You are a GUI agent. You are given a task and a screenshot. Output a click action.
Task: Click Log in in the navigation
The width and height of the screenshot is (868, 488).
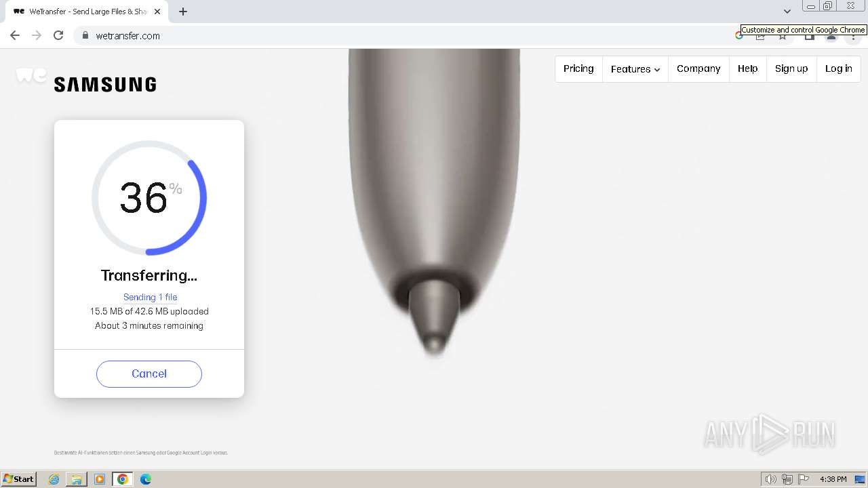click(x=838, y=68)
